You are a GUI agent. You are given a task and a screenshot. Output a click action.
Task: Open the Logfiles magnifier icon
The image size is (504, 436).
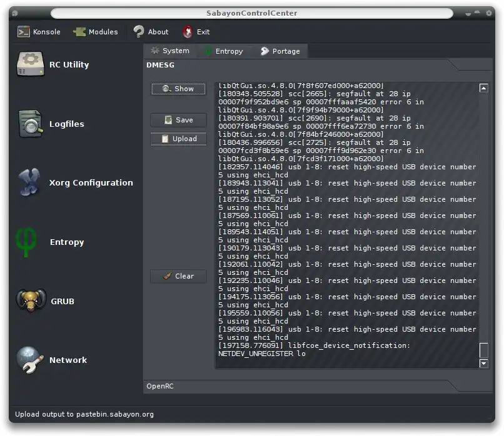coord(30,124)
